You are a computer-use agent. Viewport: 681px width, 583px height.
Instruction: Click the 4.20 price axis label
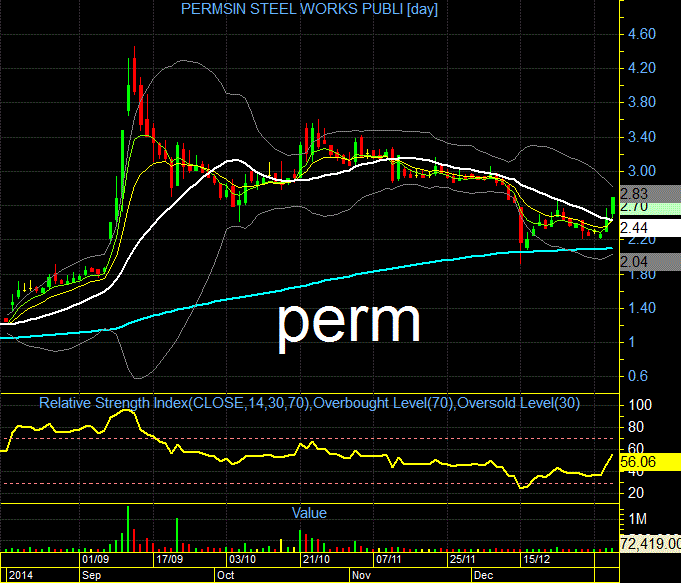641,68
